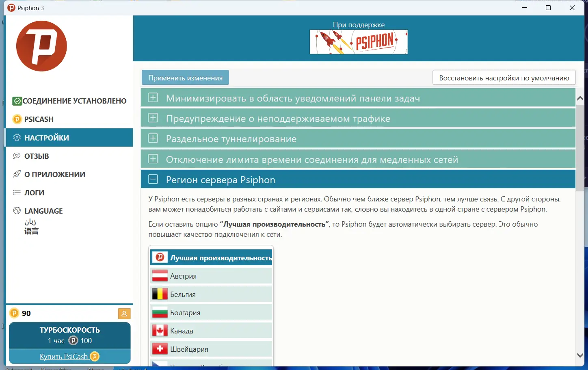Click the large Psiphon logo in sidebar
588x370 pixels.
[x=41, y=46]
